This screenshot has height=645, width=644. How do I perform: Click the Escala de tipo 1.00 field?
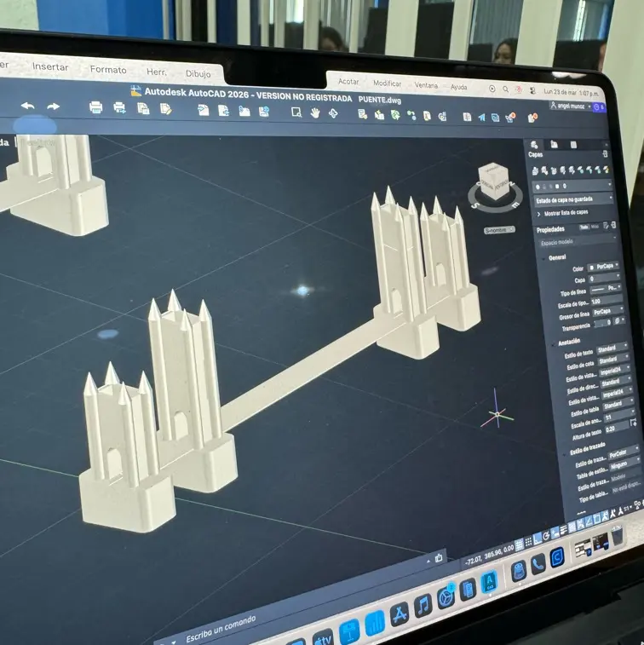[x=607, y=301]
